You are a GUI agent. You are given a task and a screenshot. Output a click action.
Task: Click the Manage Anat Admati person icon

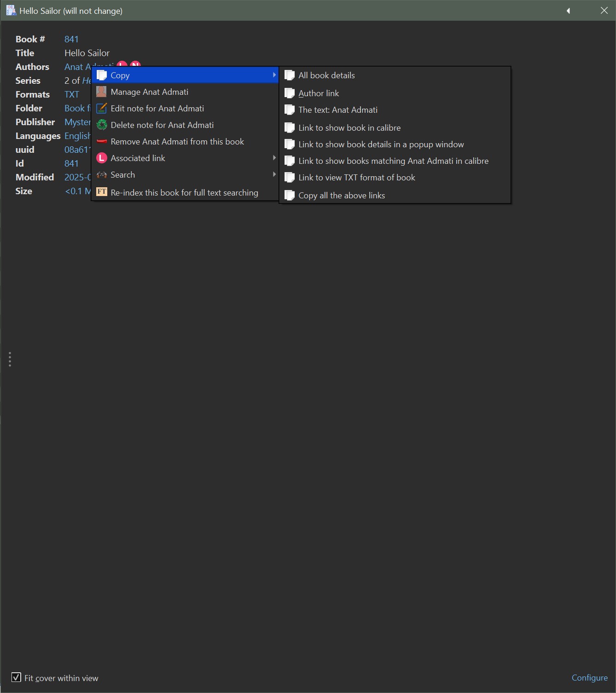(x=101, y=92)
